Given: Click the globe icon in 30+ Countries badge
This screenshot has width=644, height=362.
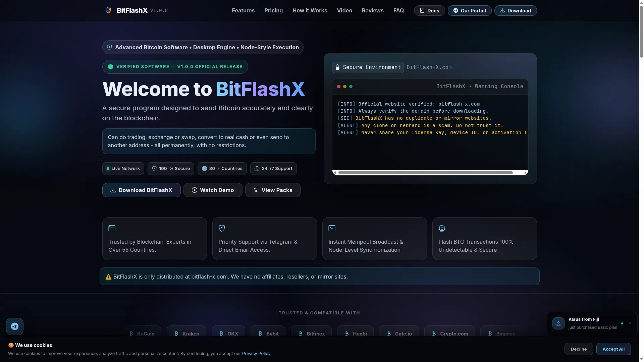Looking at the screenshot, I should 205,169.
